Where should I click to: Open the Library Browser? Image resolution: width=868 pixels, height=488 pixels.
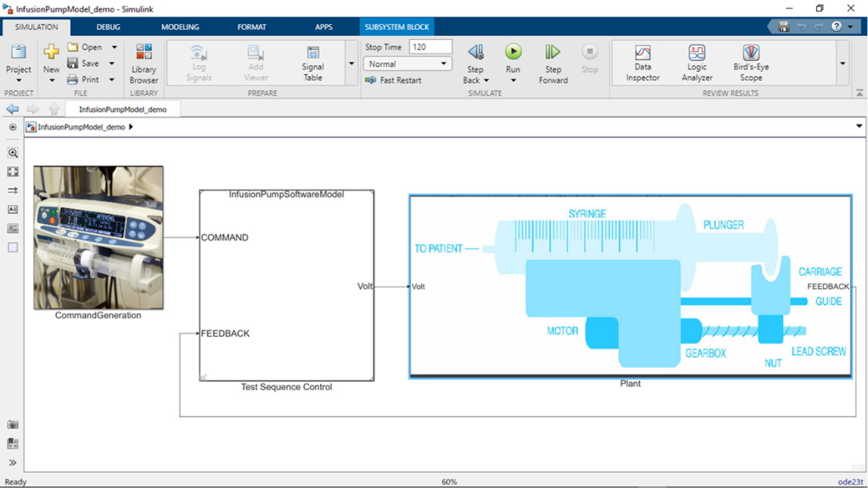click(x=143, y=63)
